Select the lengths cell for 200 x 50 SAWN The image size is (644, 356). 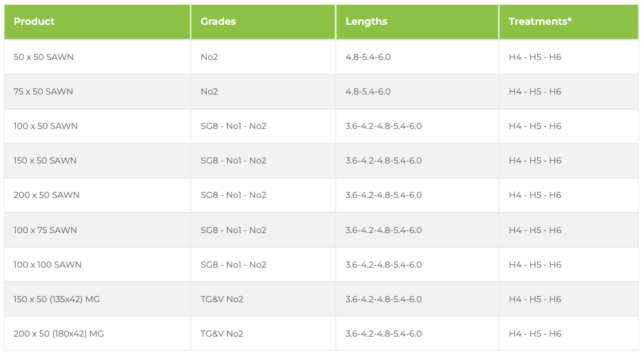383,195
